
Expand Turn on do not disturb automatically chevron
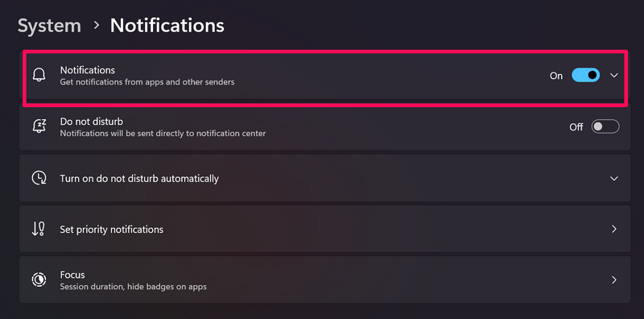tap(614, 178)
